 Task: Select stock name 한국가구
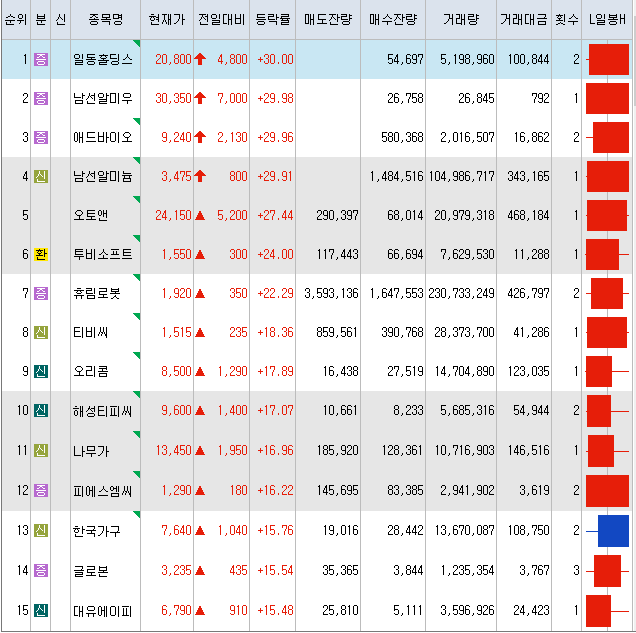point(97,530)
